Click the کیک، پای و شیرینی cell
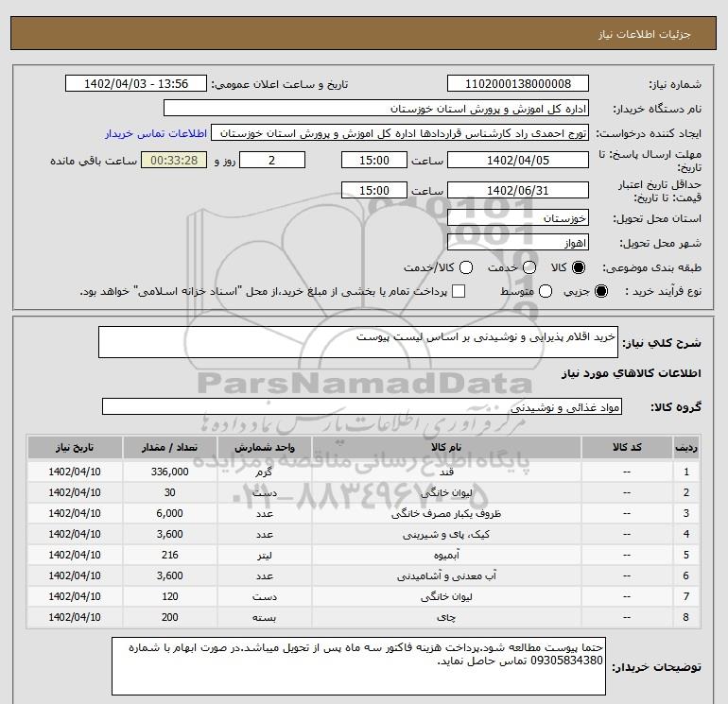This screenshot has height=704, width=728. 446,534
